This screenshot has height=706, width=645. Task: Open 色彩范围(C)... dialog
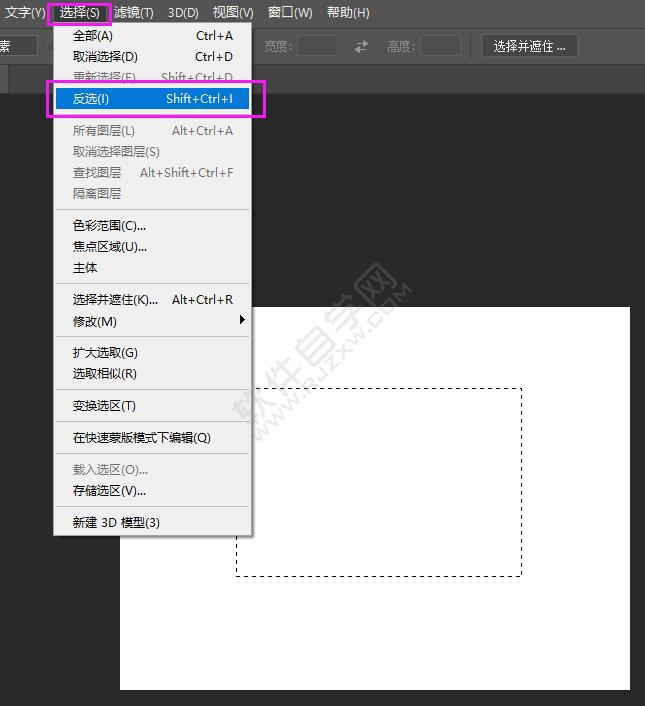click(x=153, y=226)
